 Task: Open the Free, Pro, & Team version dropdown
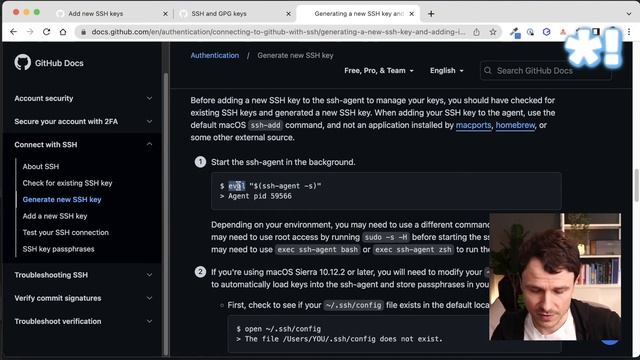click(379, 71)
